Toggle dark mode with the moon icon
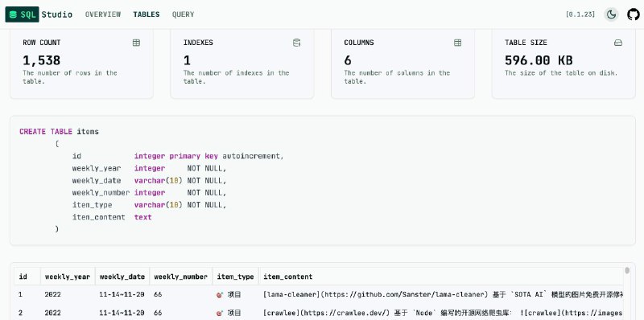 coord(611,14)
